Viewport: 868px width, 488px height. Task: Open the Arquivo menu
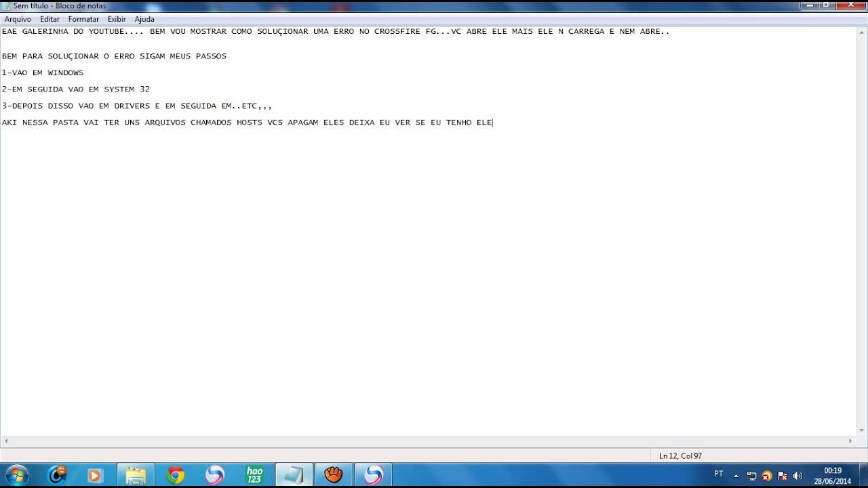[18, 19]
